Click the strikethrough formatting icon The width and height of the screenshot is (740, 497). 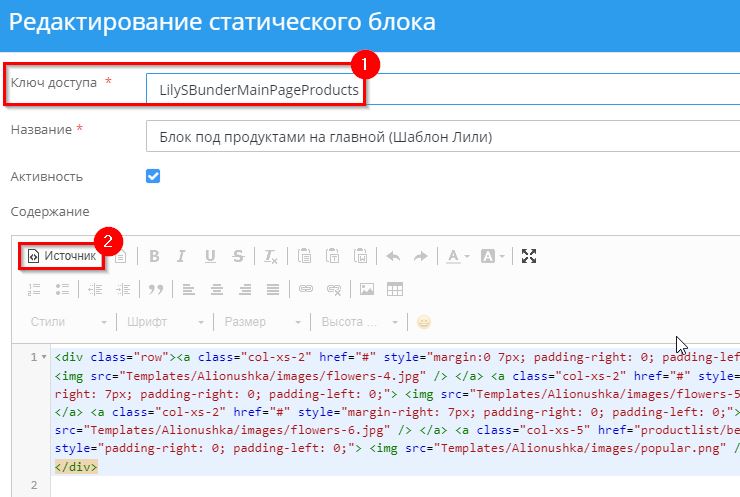pyautogui.click(x=238, y=256)
